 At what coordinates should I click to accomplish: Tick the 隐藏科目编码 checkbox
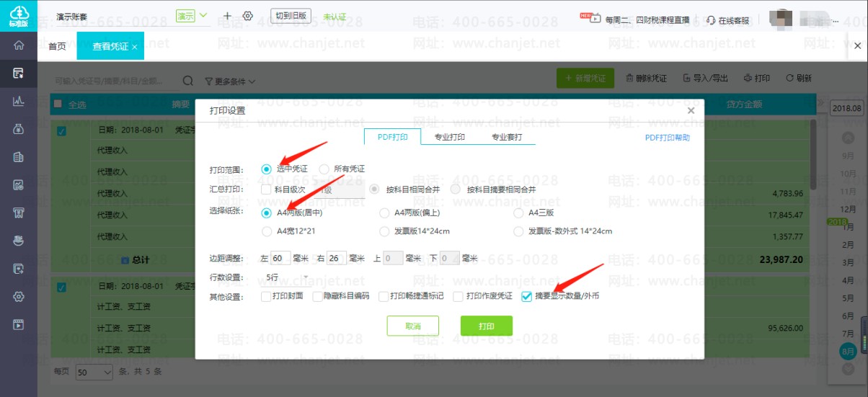click(318, 296)
